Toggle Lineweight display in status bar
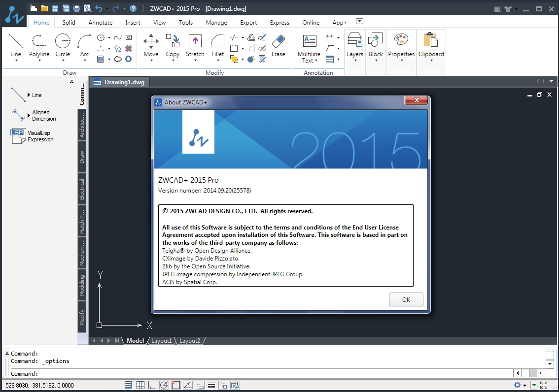This screenshot has width=559, height=392. [x=211, y=385]
